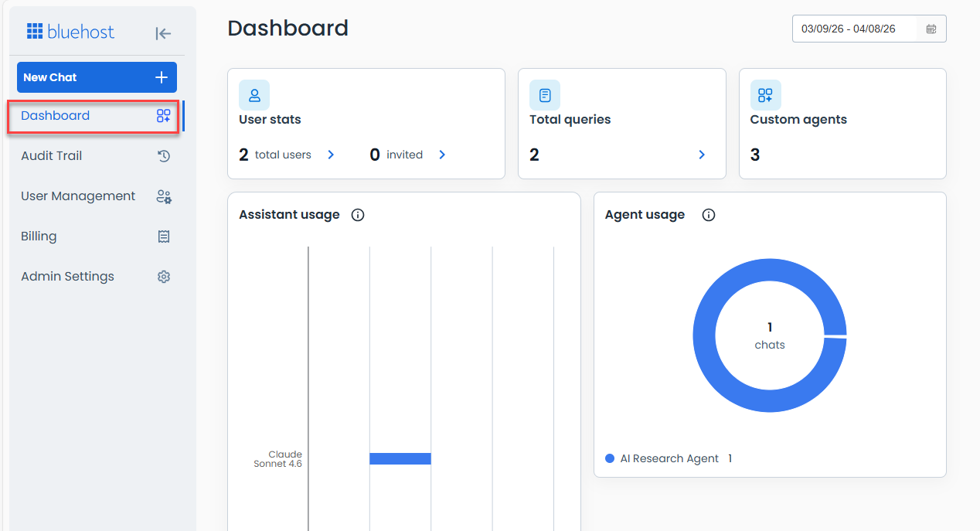Image resolution: width=980 pixels, height=531 pixels.
Task: Click the Custom agents card icon
Action: [x=766, y=95]
